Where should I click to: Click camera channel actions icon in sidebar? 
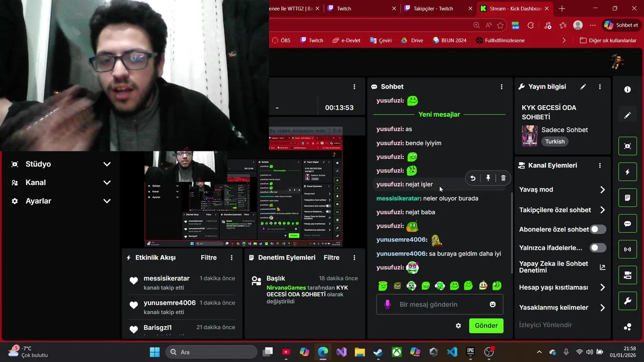[627, 275]
